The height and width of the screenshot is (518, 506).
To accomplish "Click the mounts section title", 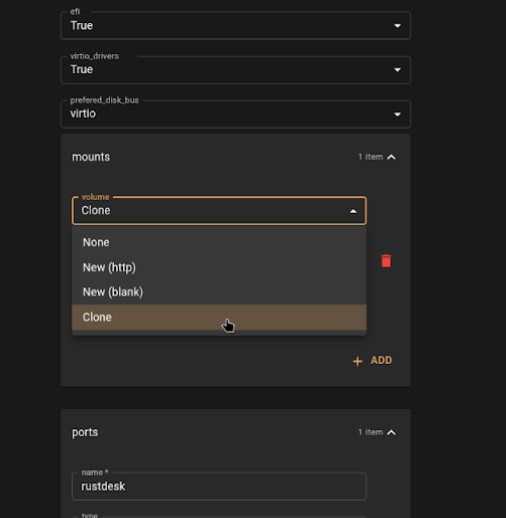I will click(x=91, y=157).
